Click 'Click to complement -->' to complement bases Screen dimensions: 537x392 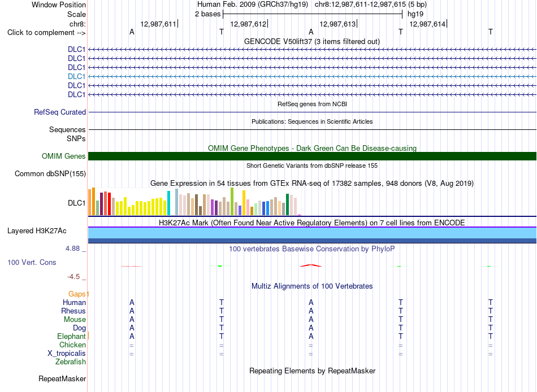(46, 33)
